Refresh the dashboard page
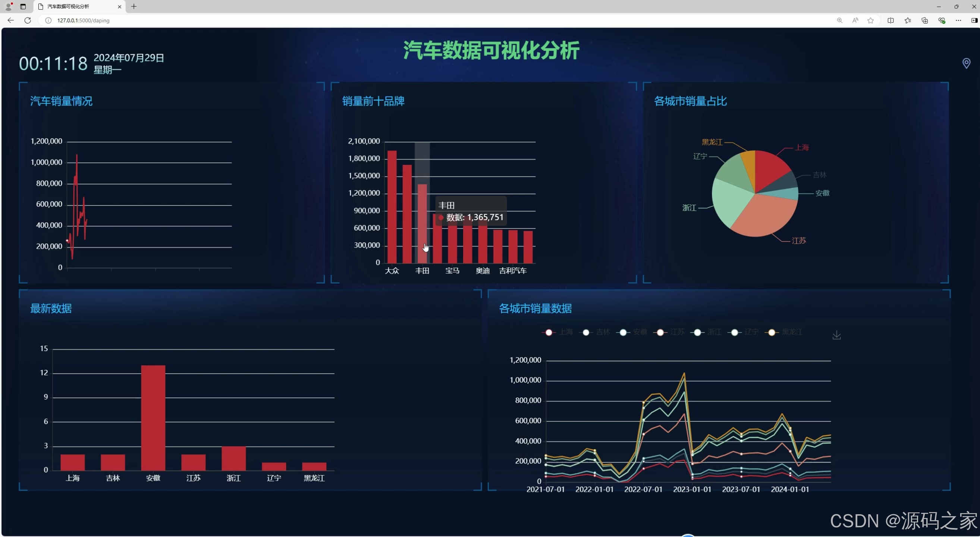This screenshot has width=980, height=537. pyautogui.click(x=27, y=21)
